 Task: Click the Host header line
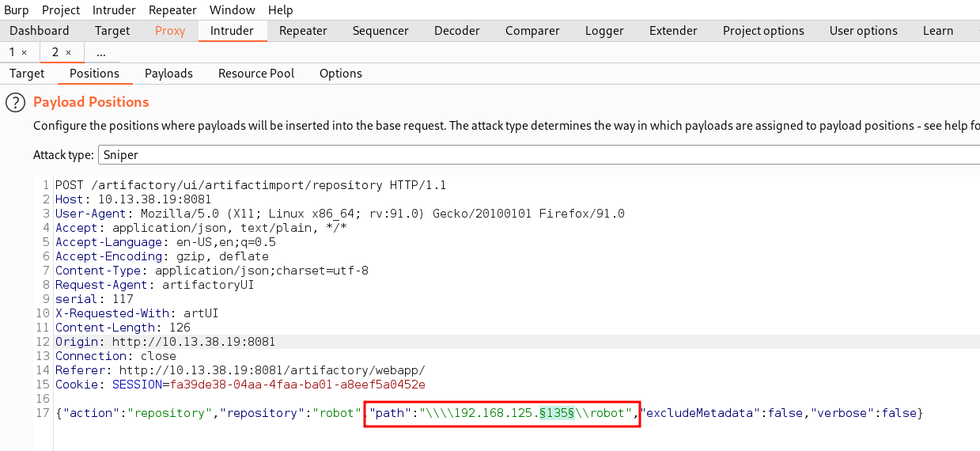pos(133,199)
